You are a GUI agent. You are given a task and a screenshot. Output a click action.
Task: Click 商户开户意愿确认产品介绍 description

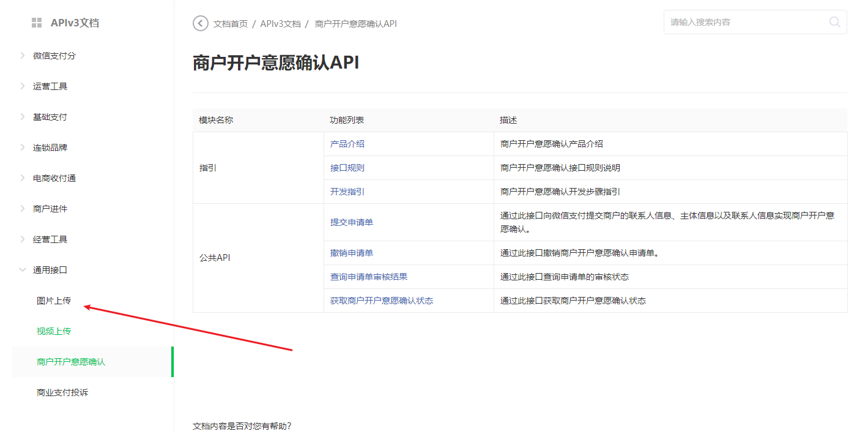click(552, 144)
